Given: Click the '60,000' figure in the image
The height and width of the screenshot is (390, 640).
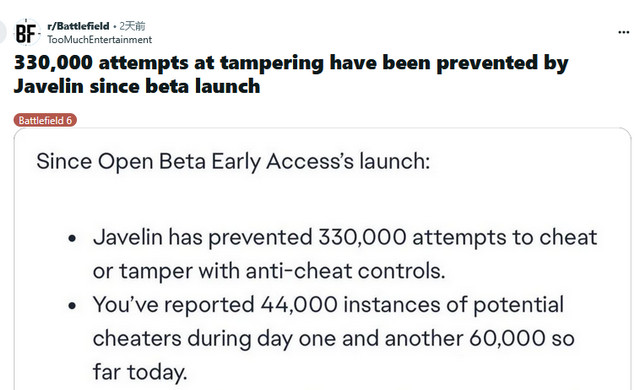Looking at the screenshot, I should pyautogui.click(x=507, y=338).
